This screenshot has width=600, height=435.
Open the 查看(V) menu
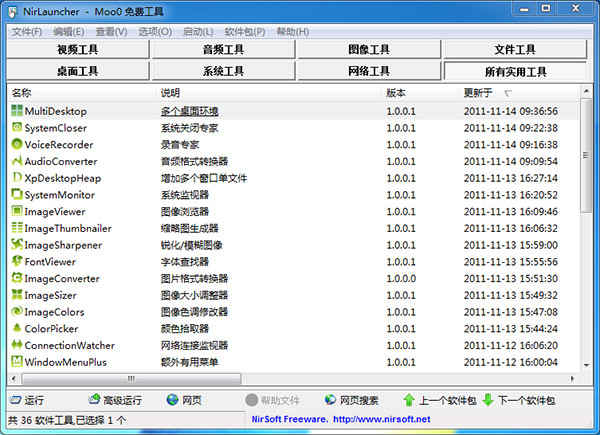point(111,32)
